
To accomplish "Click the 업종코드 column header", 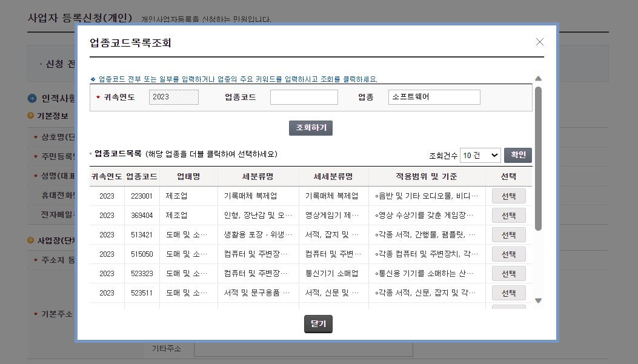I will tap(142, 177).
